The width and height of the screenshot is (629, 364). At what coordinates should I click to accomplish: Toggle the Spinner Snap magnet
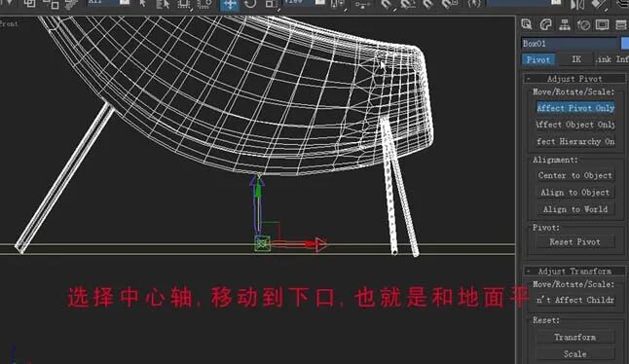(x=450, y=4)
